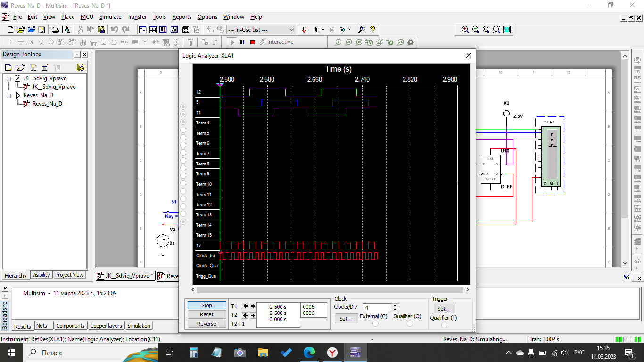Place a current probe
644x362 pixels.
[x=349, y=42]
